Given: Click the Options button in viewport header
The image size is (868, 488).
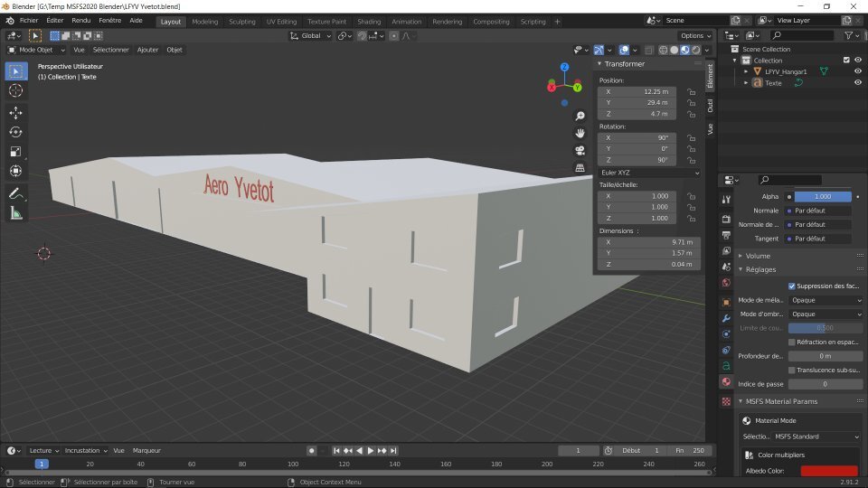Looking at the screenshot, I should tap(696, 35).
